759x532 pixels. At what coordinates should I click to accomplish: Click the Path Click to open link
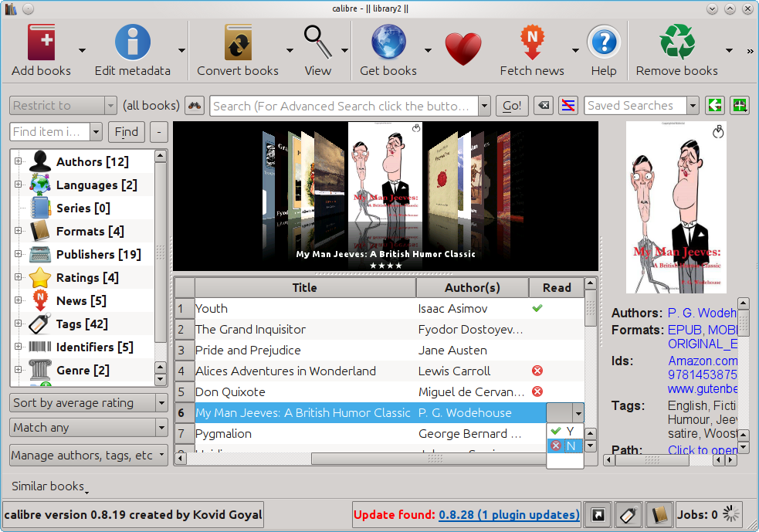coord(703,449)
